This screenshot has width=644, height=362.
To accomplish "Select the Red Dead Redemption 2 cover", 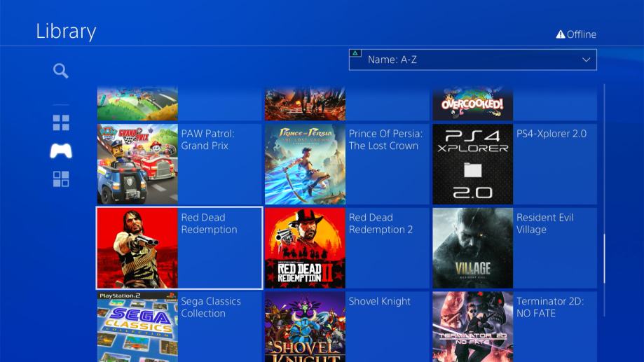I will [305, 248].
